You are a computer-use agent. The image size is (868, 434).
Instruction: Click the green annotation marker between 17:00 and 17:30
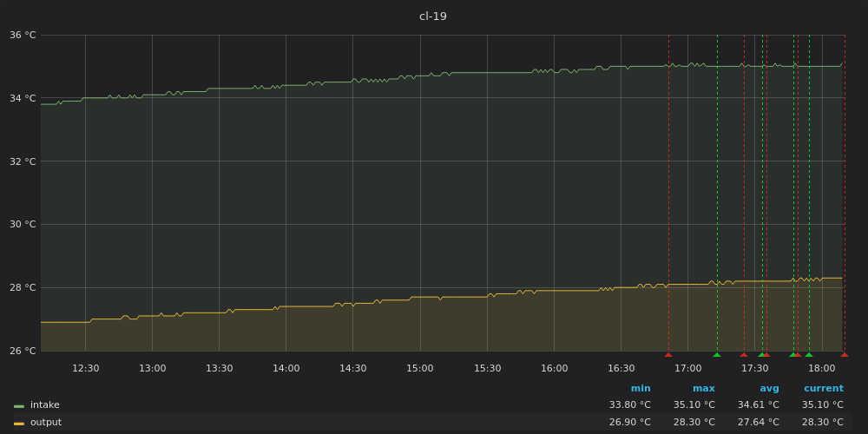click(717, 354)
